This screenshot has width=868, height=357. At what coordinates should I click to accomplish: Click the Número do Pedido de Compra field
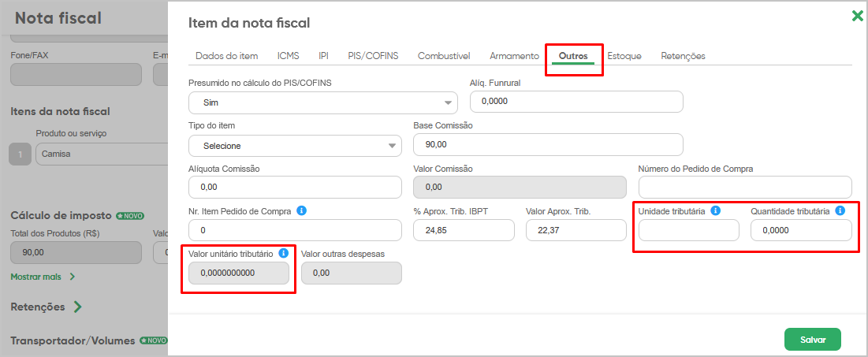pyautogui.click(x=745, y=187)
